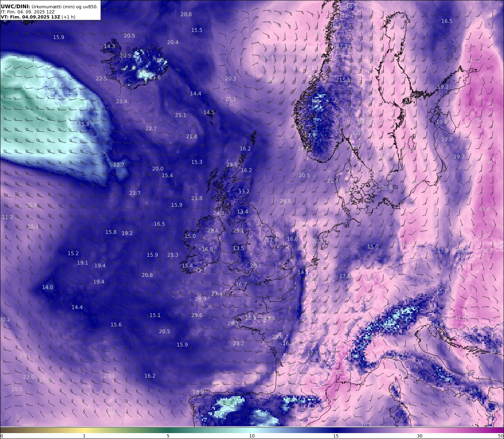Click the '50' label at the color scale end
Viewport: 504px width, 439px height.
[x=500, y=436]
